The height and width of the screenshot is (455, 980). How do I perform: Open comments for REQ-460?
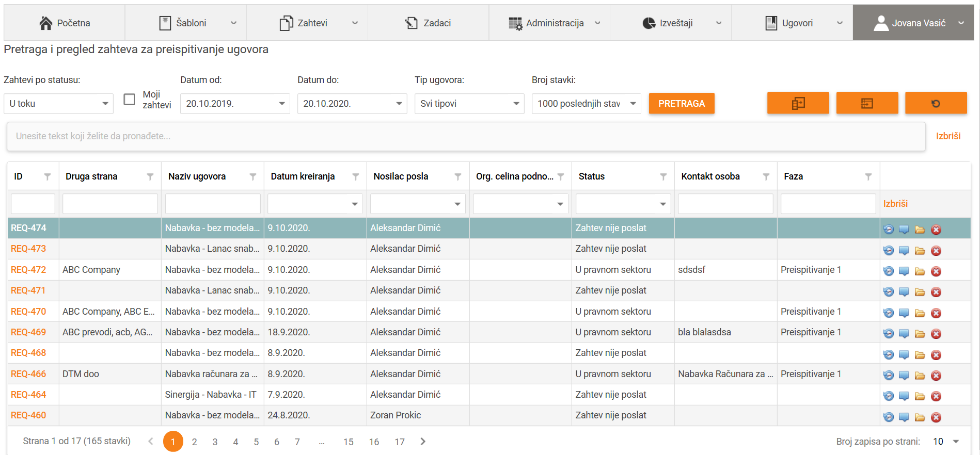904,417
